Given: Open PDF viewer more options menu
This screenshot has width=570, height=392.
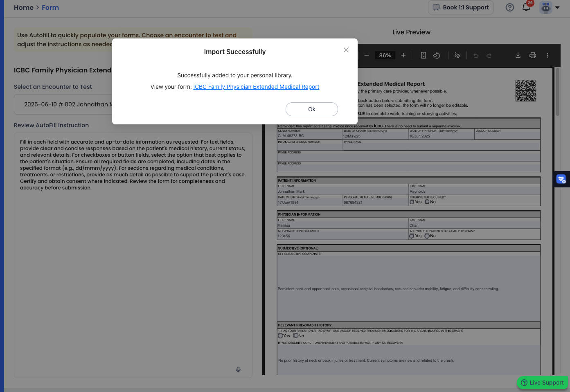Looking at the screenshot, I should [x=547, y=55].
